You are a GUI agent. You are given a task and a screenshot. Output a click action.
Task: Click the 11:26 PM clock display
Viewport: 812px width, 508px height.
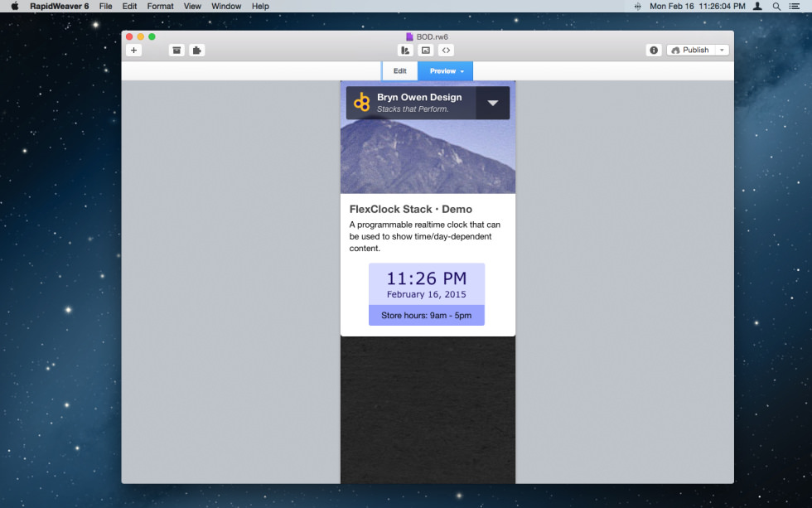coord(427,278)
